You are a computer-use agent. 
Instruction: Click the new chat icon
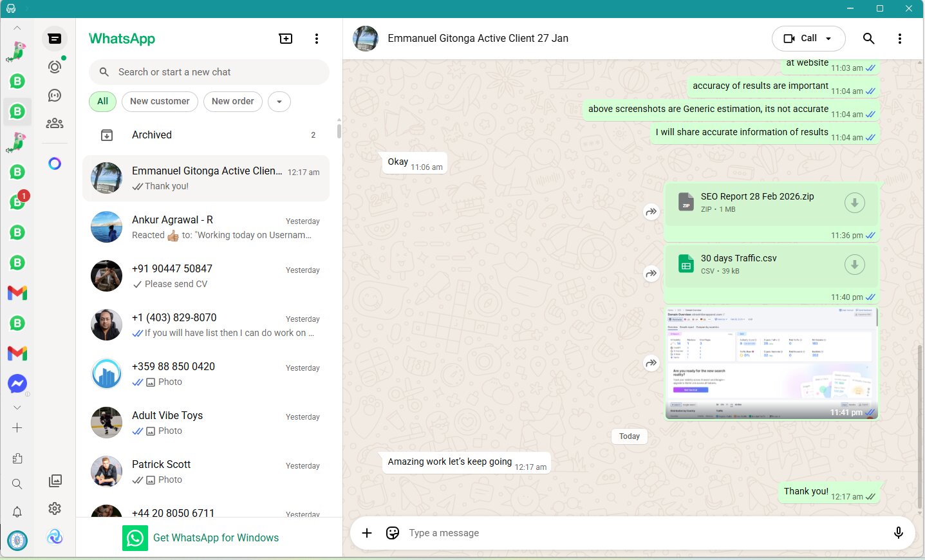coord(285,39)
